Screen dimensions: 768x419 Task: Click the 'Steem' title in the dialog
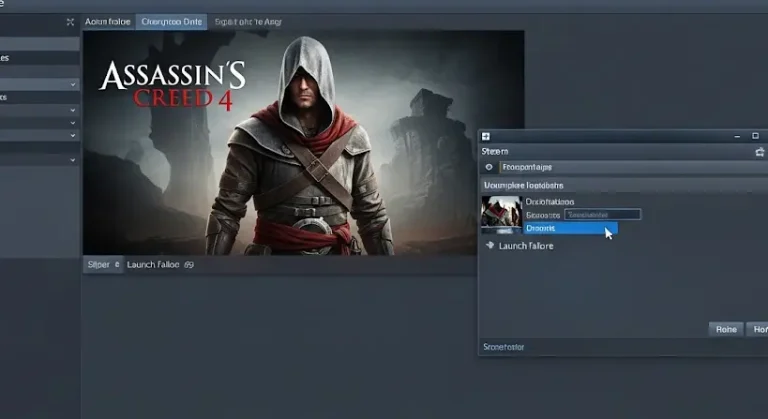point(495,151)
